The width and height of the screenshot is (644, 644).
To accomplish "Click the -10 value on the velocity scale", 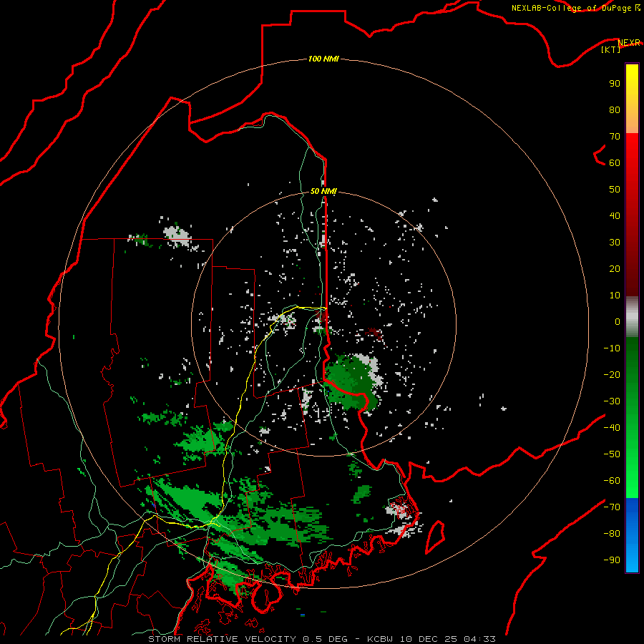I will [x=612, y=348].
